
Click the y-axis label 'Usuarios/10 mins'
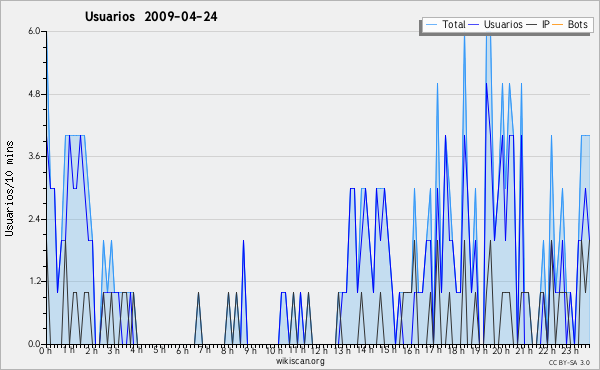pyautogui.click(x=9, y=188)
